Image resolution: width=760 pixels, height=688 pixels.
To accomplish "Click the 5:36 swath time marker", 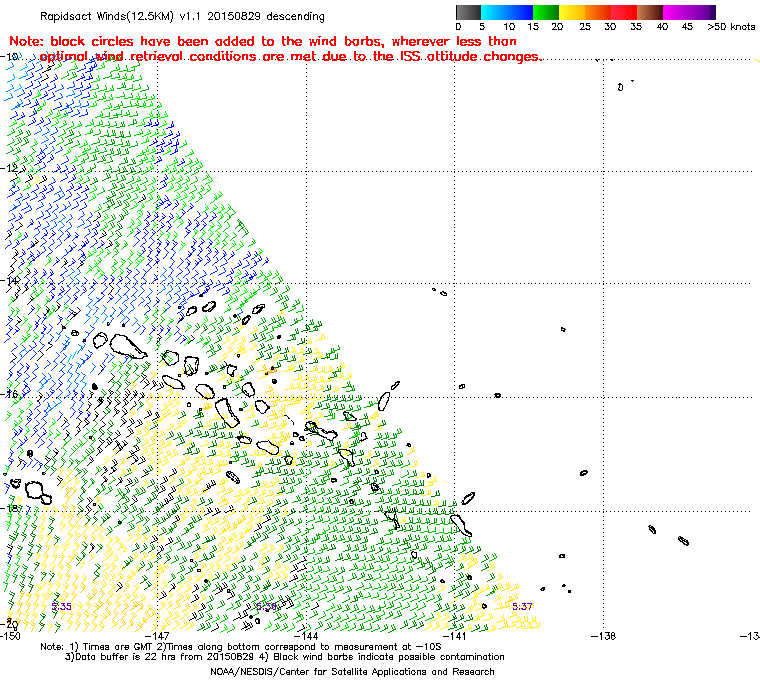I will click(266, 606).
